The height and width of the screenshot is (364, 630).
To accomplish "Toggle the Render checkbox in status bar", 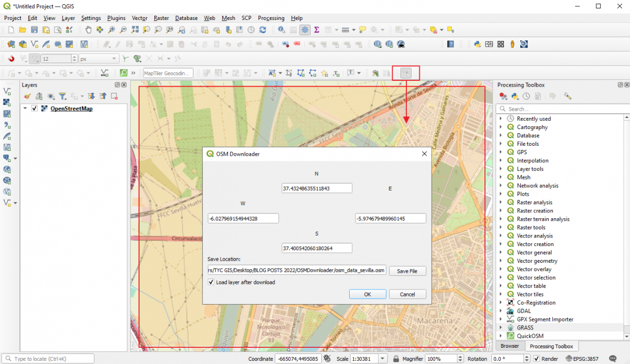I will click(537, 359).
